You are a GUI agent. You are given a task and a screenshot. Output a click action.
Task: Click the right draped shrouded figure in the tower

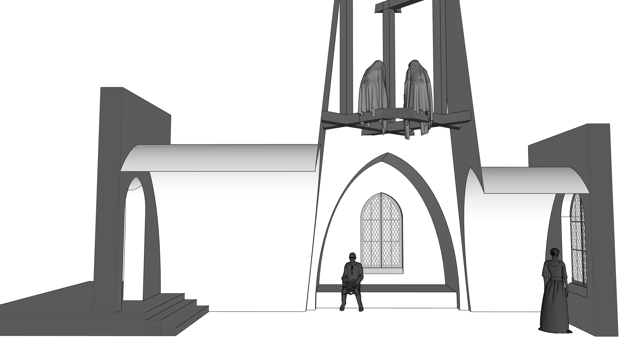[419, 99]
